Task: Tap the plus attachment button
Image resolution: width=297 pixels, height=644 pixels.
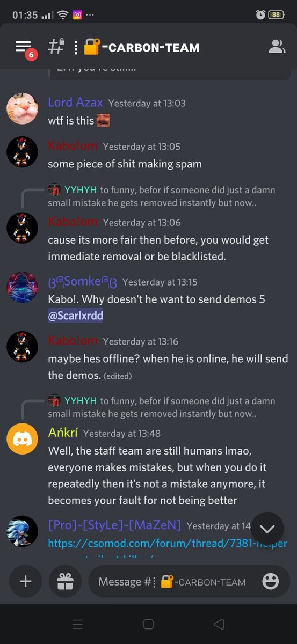Action: pos(26,581)
